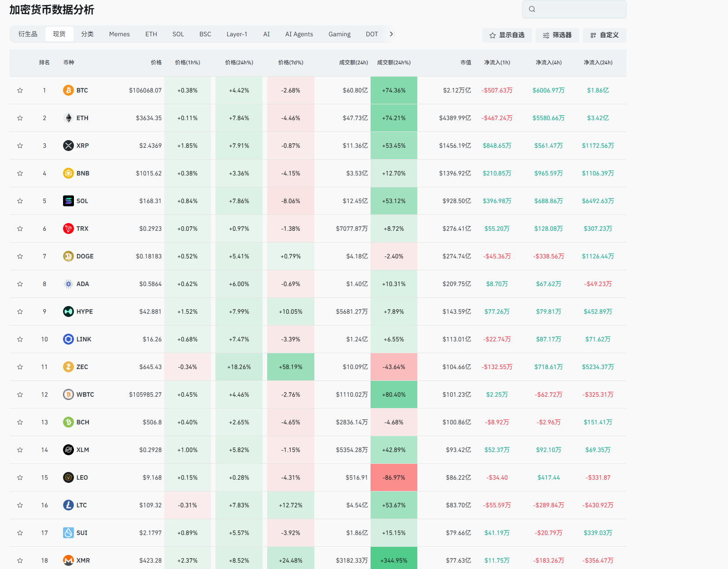Toggle the favorite star for BTC

tap(20, 90)
